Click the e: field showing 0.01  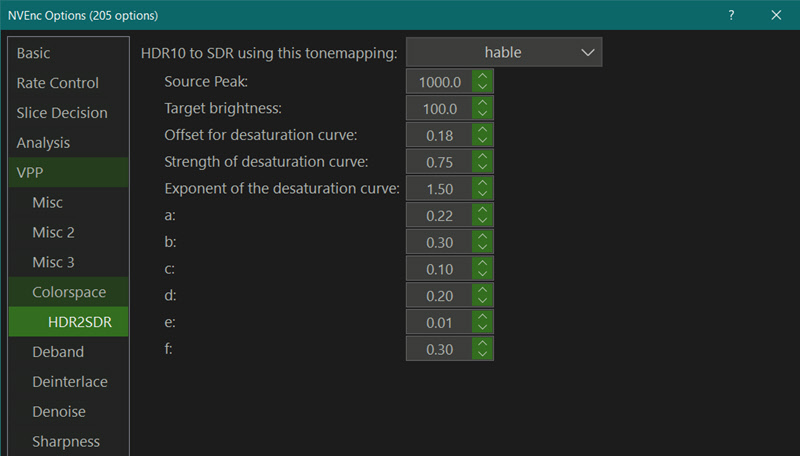click(439, 323)
